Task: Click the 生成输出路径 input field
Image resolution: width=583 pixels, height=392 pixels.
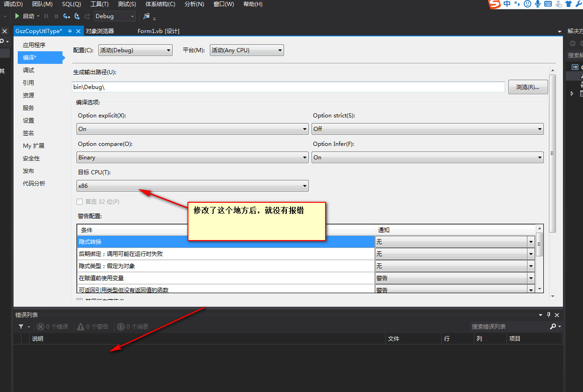Action: [x=288, y=87]
